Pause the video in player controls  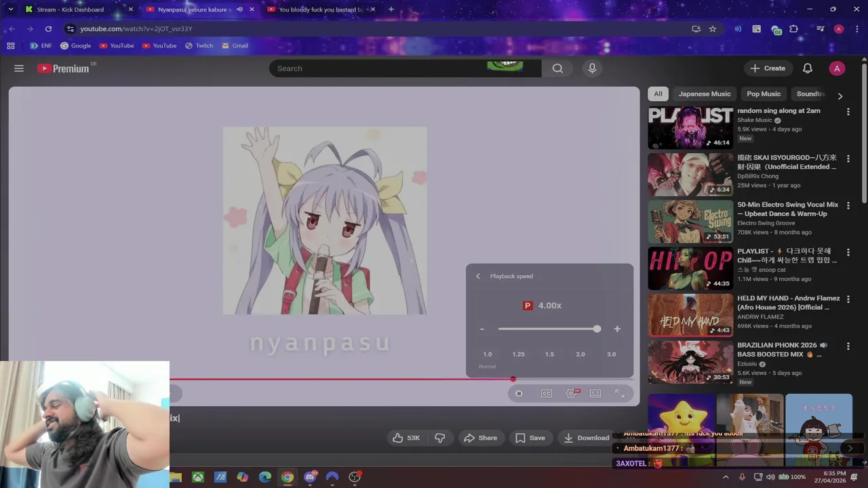(519, 393)
